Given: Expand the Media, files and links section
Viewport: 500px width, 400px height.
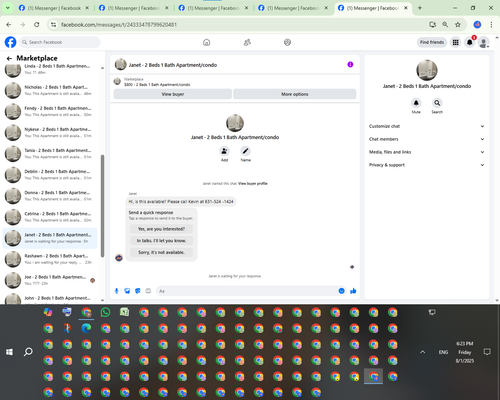Looking at the screenshot, I should 427,152.
